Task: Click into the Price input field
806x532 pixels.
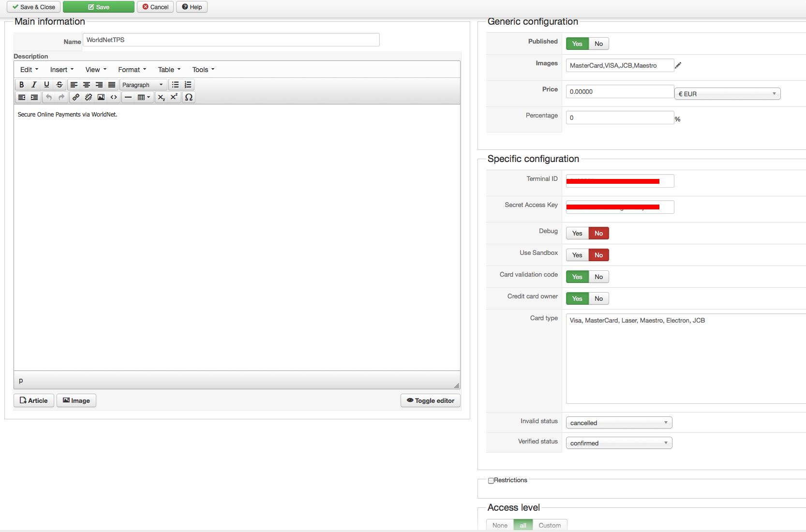Action: (x=620, y=91)
